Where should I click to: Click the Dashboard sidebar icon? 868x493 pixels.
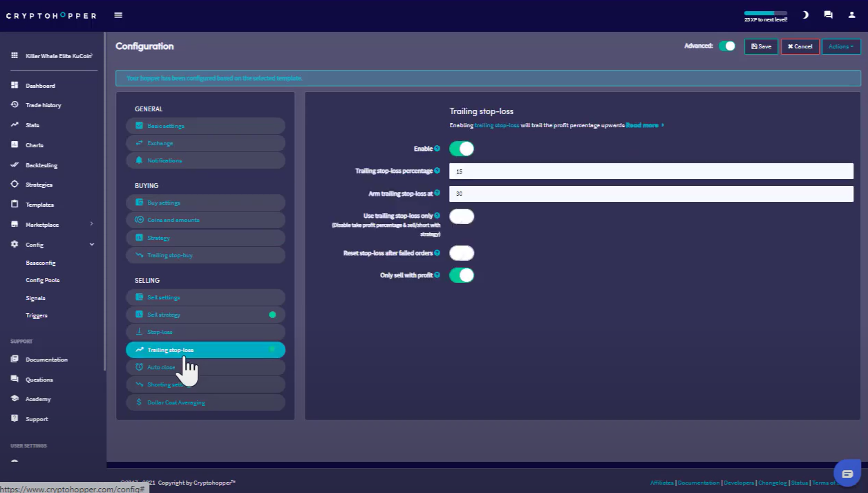pyautogui.click(x=15, y=86)
